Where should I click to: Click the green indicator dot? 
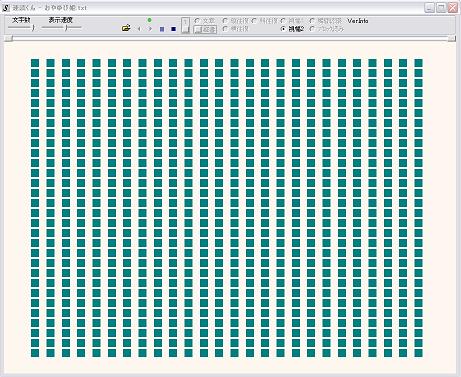point(149,20)
